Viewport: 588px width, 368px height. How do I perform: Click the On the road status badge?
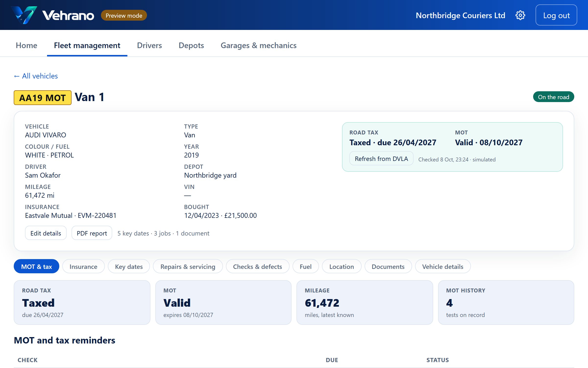coord(553,97)
